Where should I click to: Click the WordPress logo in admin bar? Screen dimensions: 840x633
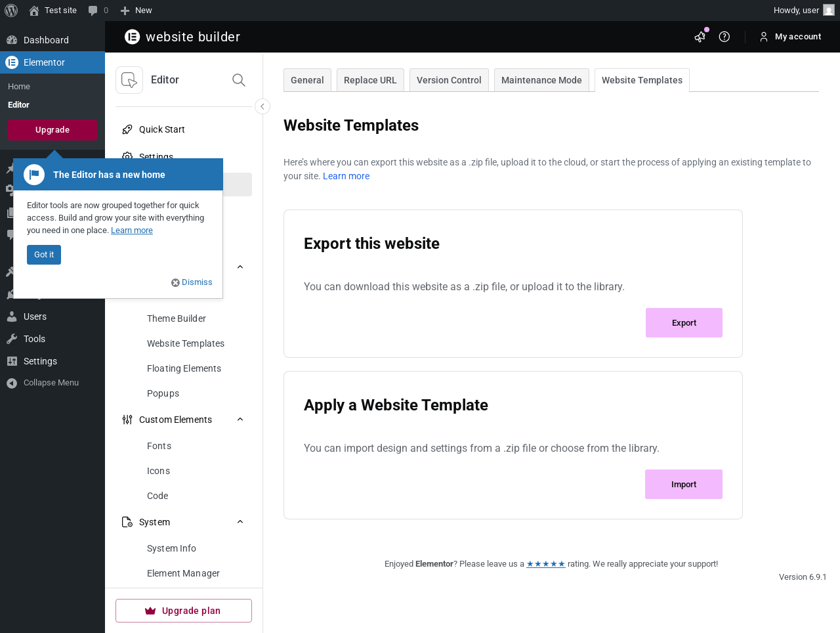[11, 11]
